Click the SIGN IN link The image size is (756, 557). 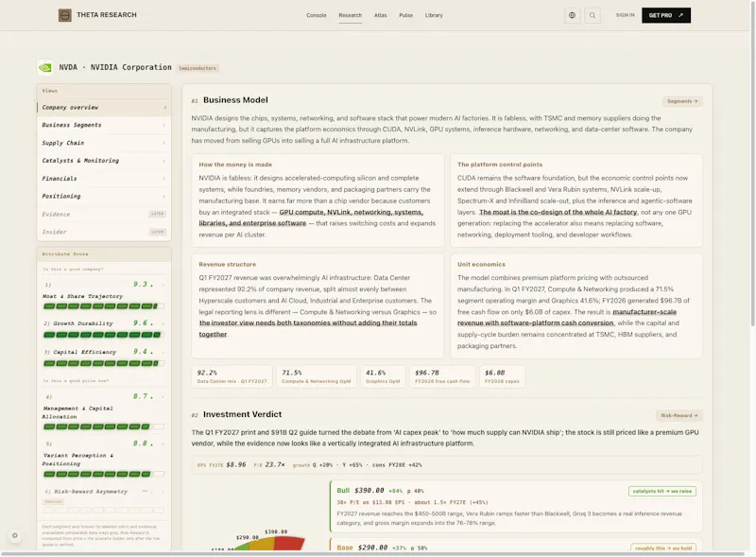pyautogui.click(x=625, y=15)
